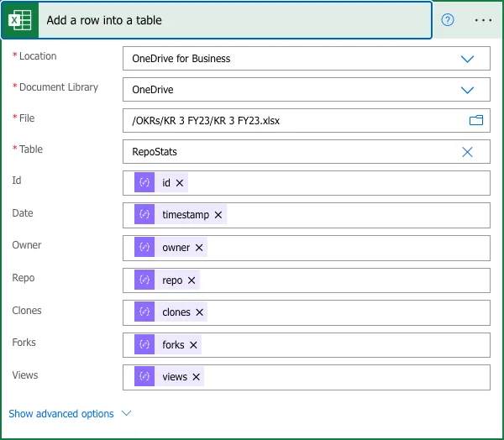The height and width of the screenshot is (440, 504).
Task: Click the purple expression icon beside timestamp
Action: coord(144,214)
